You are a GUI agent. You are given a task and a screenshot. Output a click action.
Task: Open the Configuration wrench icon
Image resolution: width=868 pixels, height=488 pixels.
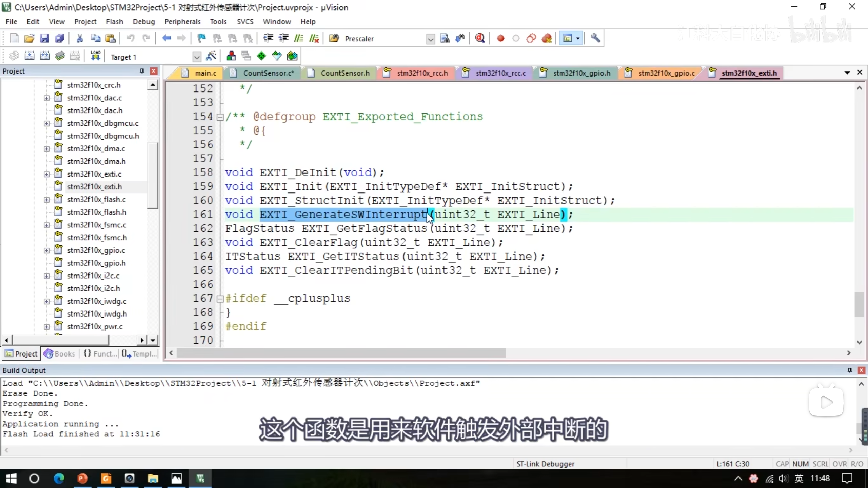click(595, 38)
